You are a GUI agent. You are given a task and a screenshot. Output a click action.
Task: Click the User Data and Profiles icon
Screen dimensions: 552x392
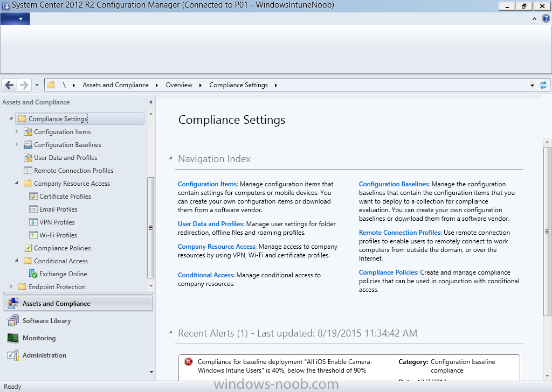[28, 158]
